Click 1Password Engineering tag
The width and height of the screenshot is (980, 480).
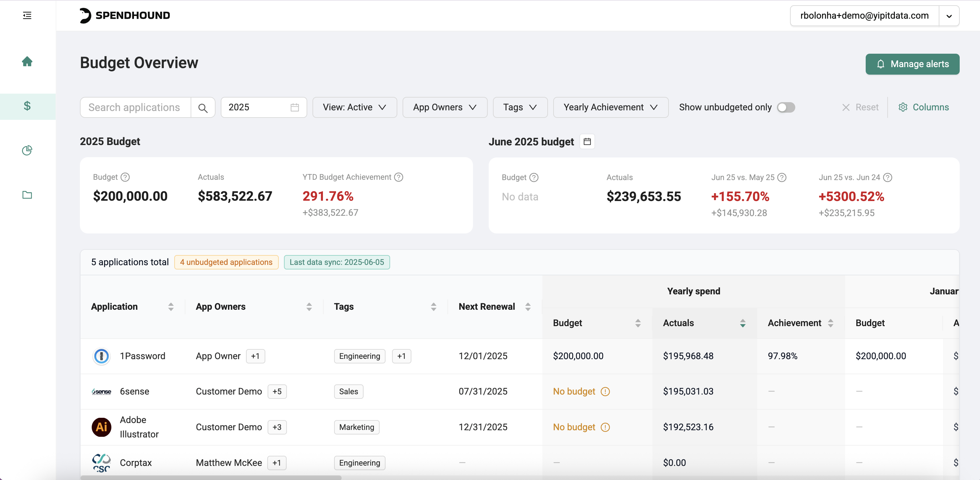click(360, 356)
